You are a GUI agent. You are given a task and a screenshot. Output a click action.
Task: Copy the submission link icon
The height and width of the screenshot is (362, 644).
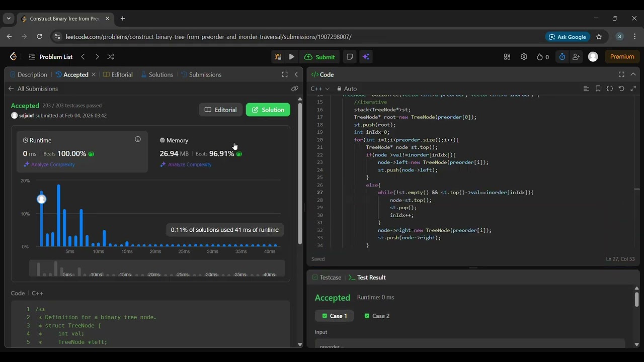click(x=295, y=88)
